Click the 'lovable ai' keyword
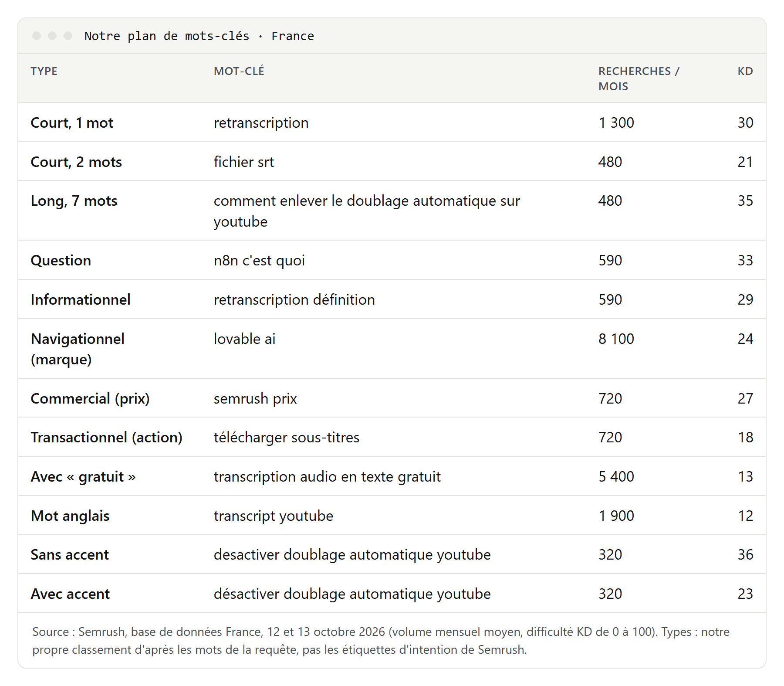The image size is (784, 686). coord(244,339)
